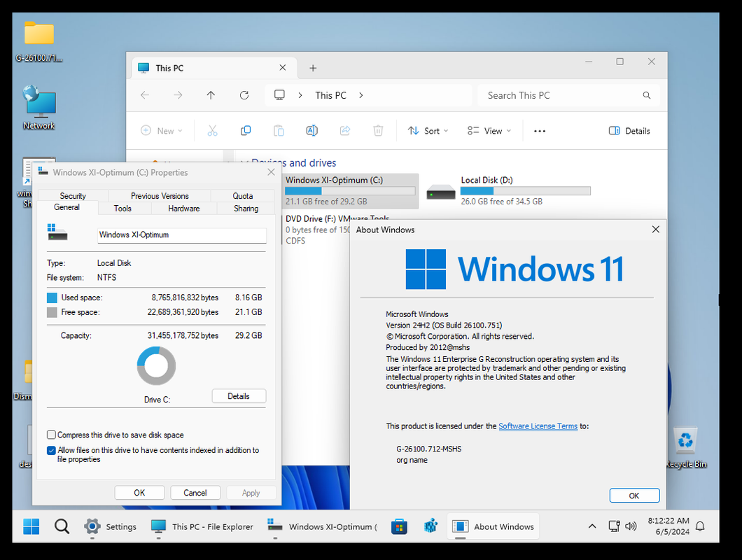The image size is (742, 560).
Task: Click chevron before This PC in address bar
Action: pos(300,95)
